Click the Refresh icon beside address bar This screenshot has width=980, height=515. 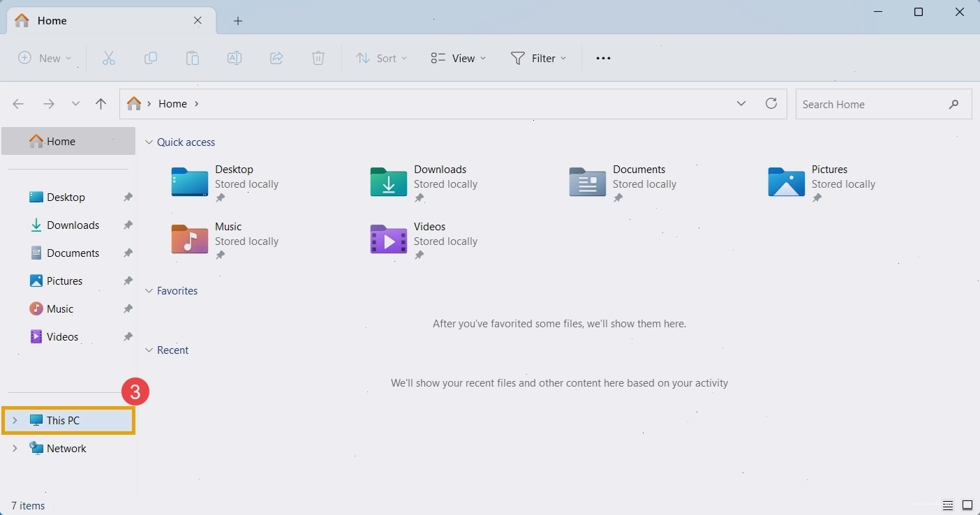(771, 103)
